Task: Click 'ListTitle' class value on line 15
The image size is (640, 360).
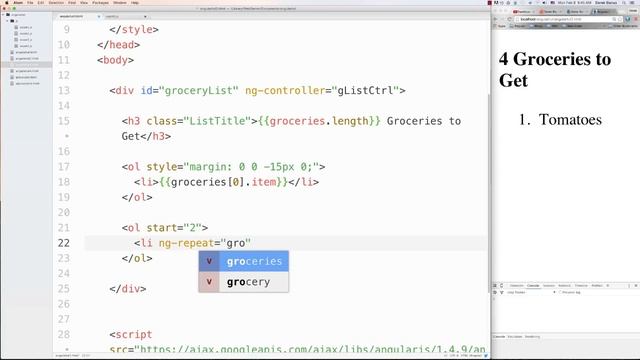Action: 217,121
